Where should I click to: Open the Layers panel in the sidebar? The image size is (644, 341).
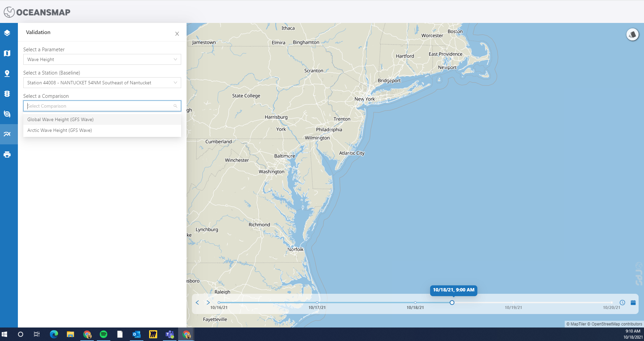click(7, 33)
